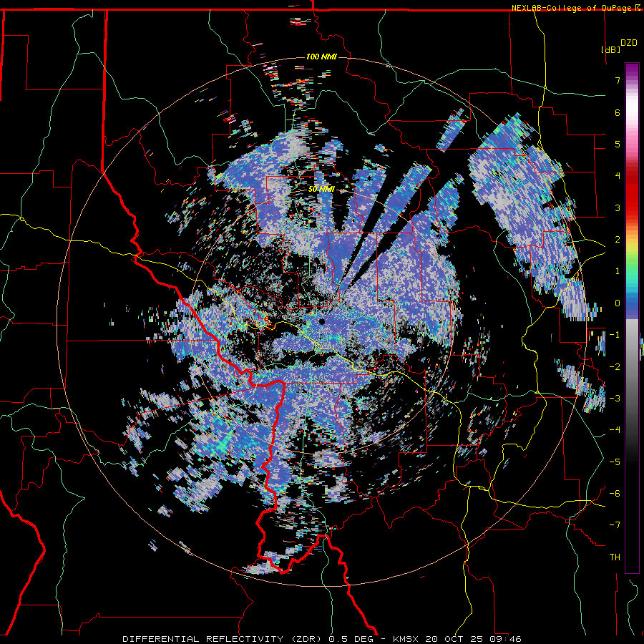Click the -2 value on the color scale

[615, 367]
